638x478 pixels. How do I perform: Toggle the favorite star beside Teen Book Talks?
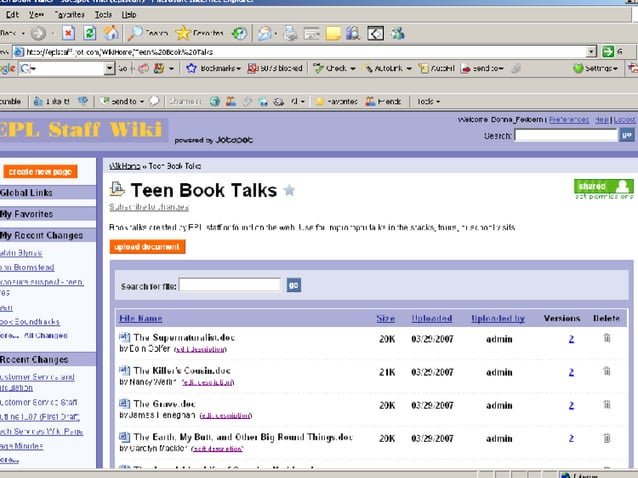289,190
